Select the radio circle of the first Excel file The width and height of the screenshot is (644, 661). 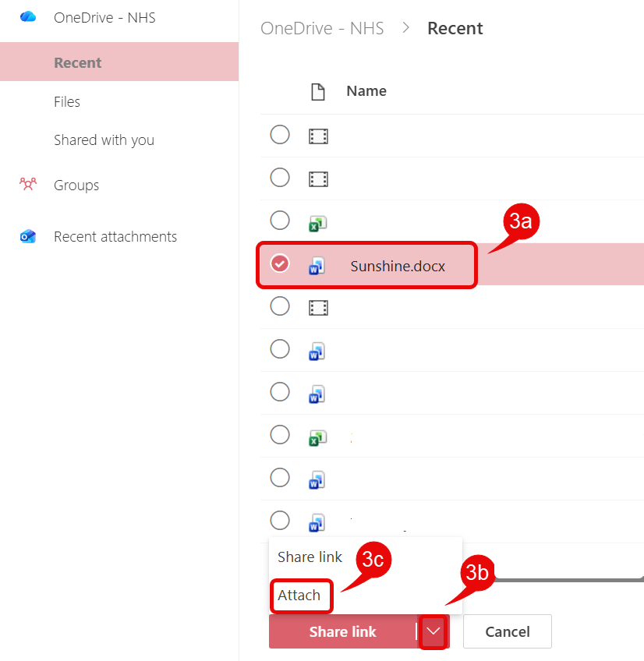pyautogui.click(x=280, y=220)
